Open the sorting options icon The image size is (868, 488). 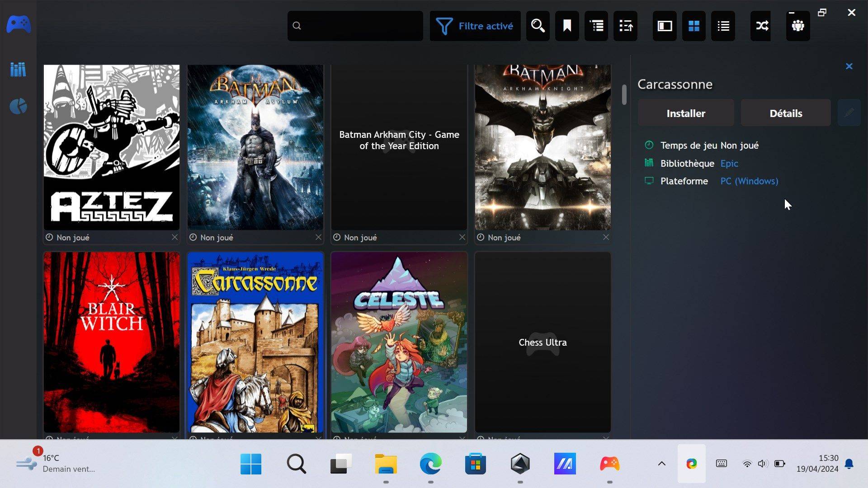coord(626,26)
